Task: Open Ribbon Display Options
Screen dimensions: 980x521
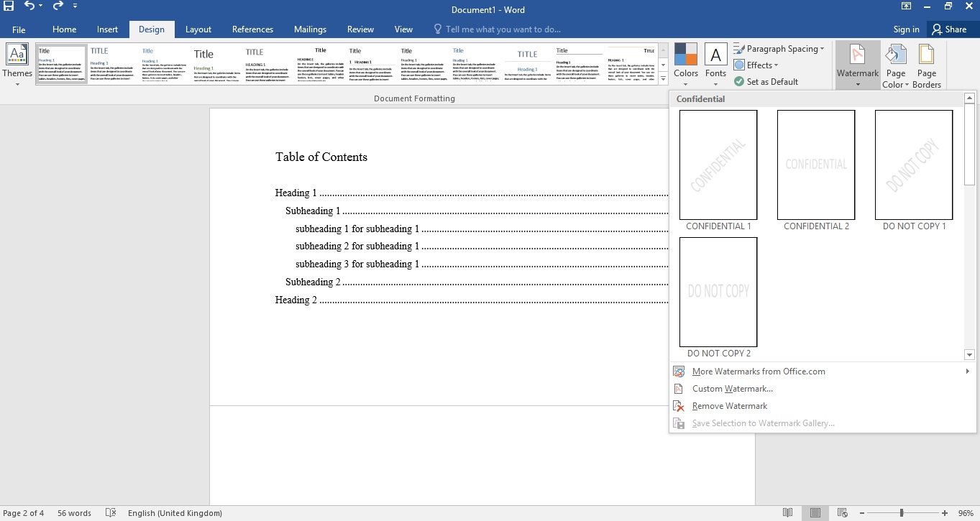Action: pos(907,6)
